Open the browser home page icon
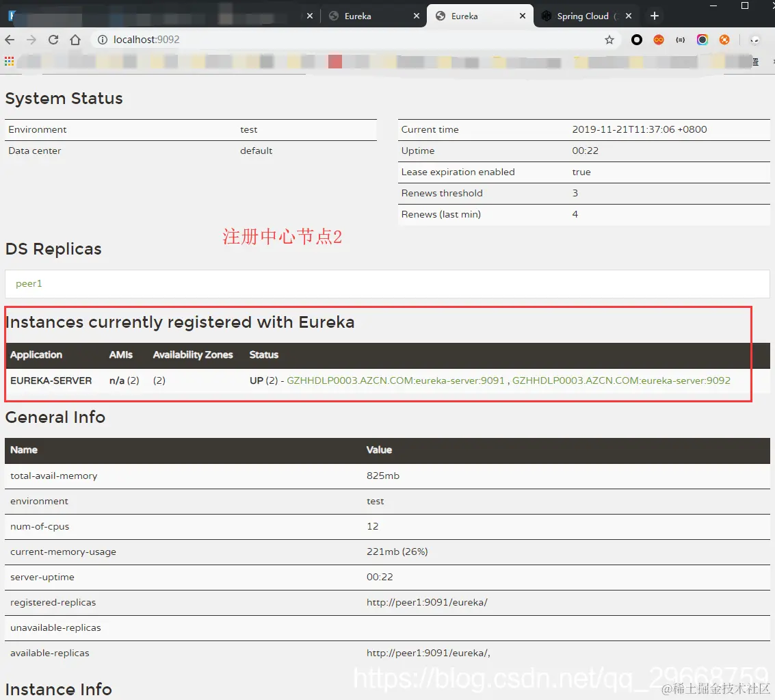Viewport: 775px width, 700px height. click(75, 40)
